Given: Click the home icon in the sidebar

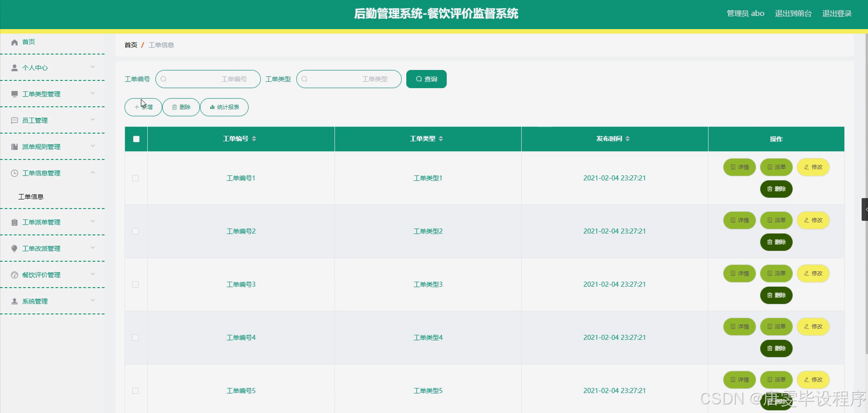Looking at the screenshot, I should (15, 42).
